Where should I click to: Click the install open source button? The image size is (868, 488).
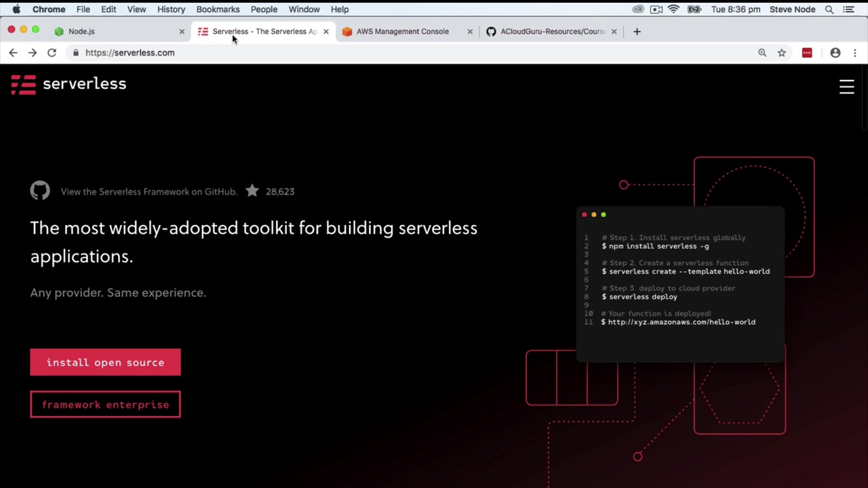(105, 363)
